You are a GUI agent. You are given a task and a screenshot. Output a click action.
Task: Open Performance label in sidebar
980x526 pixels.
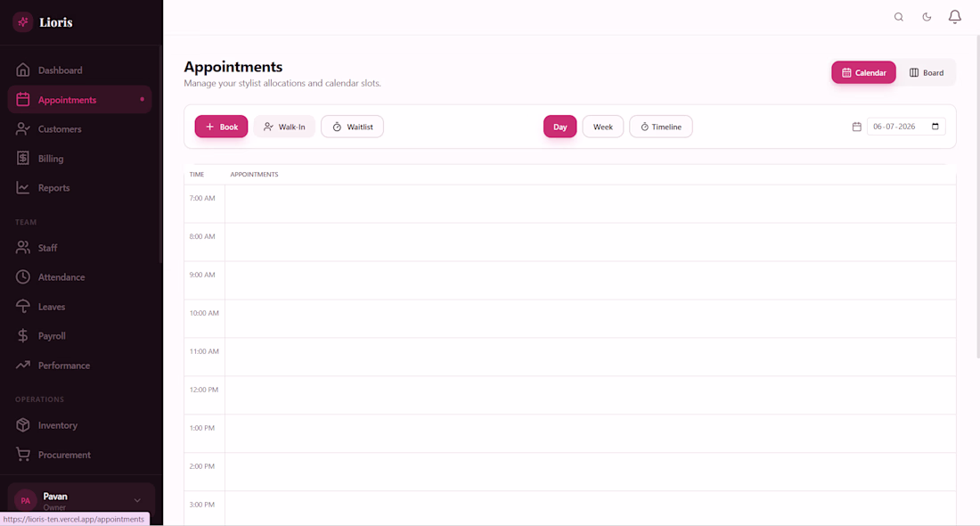[x=64, y=366]
